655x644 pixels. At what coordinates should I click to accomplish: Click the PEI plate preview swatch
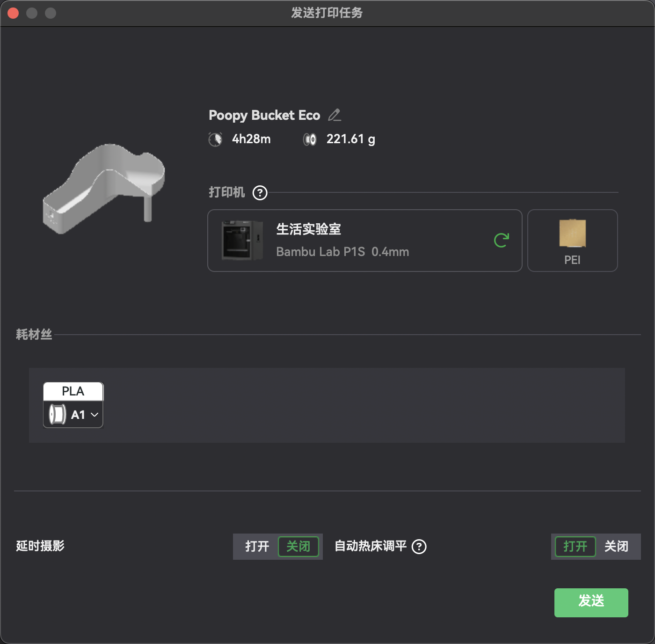[572, 233]
